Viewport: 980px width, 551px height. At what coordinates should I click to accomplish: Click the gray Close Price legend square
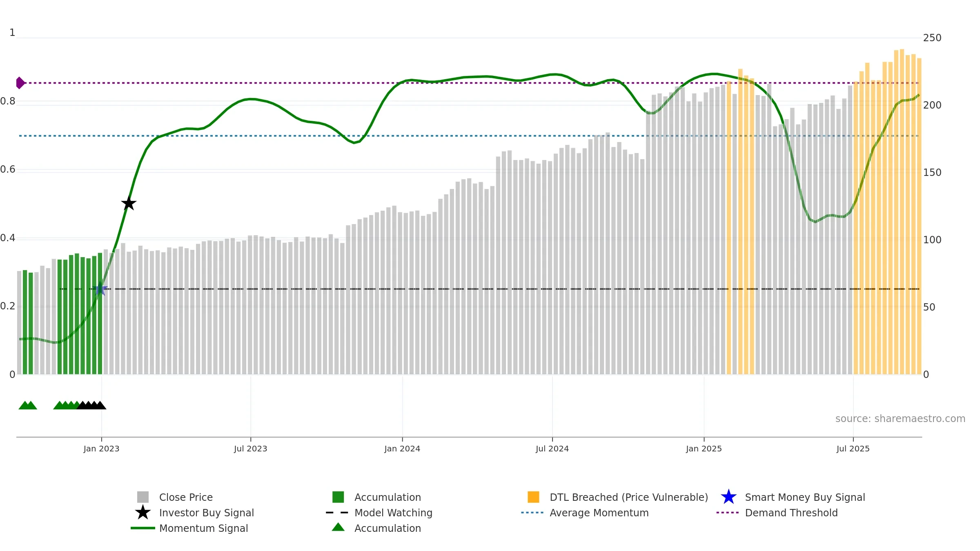143,497
